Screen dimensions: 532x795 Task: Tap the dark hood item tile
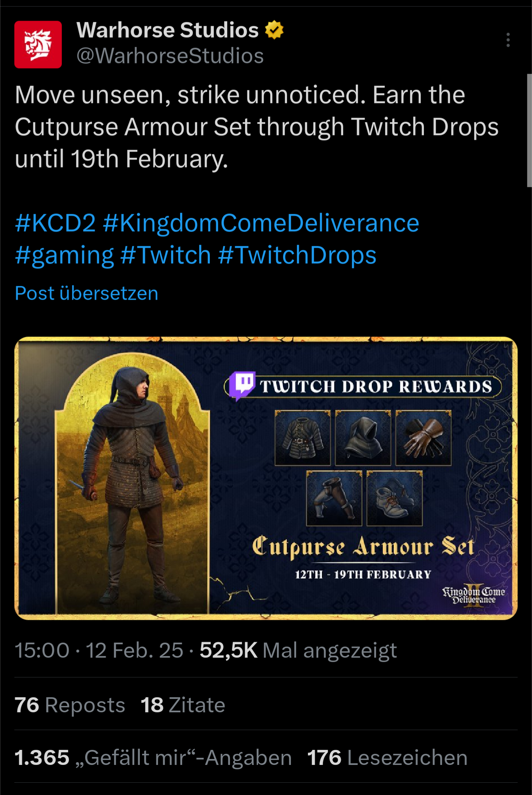(363, 438)
